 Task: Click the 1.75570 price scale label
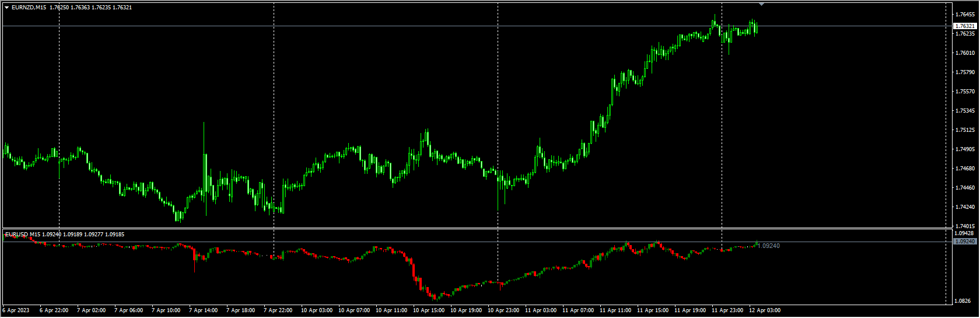point(965,91)
